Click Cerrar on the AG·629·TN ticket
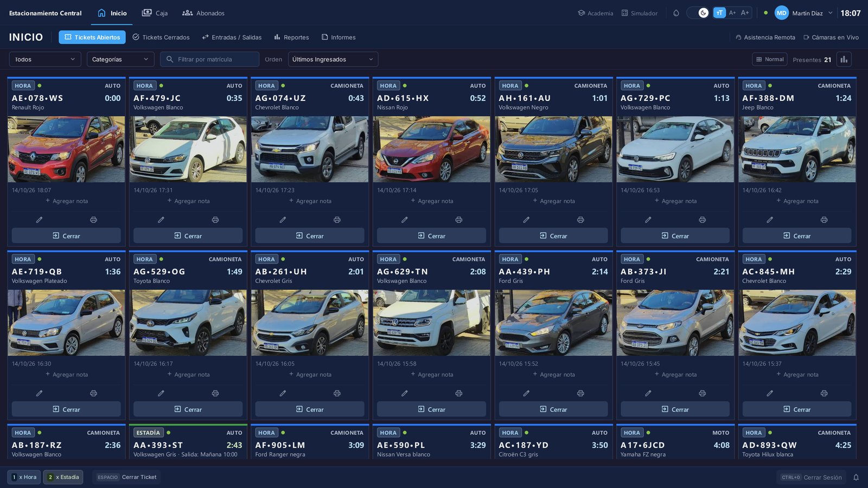Screen dimensions: 868x488 [x=431, y=409]
